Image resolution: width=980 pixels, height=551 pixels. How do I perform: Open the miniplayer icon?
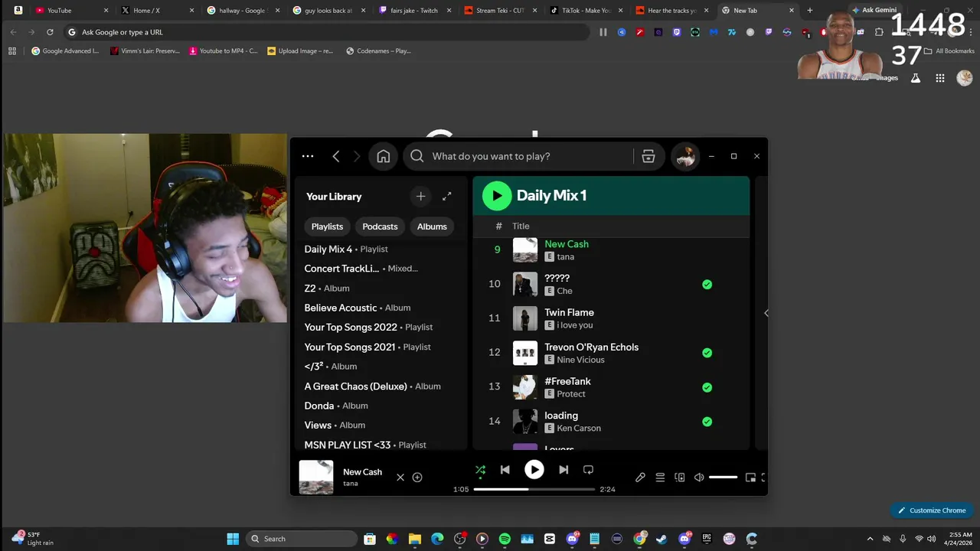click(x=750, y=478)
